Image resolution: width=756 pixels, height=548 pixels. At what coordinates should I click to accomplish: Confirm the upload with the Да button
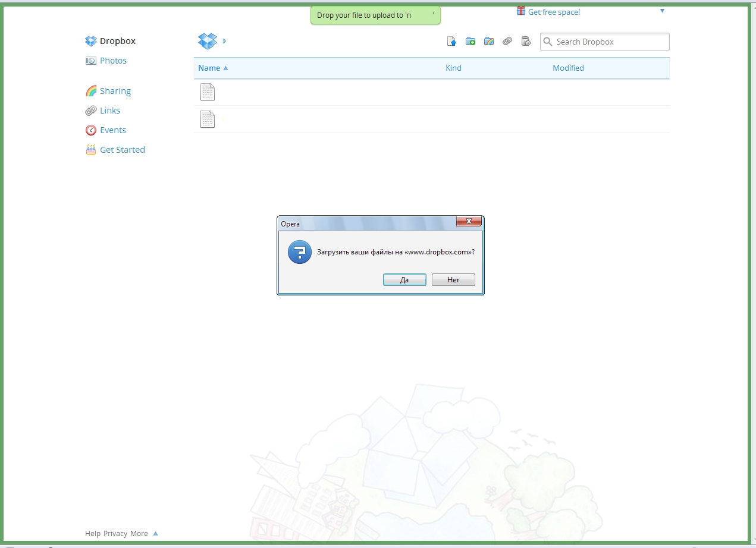click(x=404, y=280)
